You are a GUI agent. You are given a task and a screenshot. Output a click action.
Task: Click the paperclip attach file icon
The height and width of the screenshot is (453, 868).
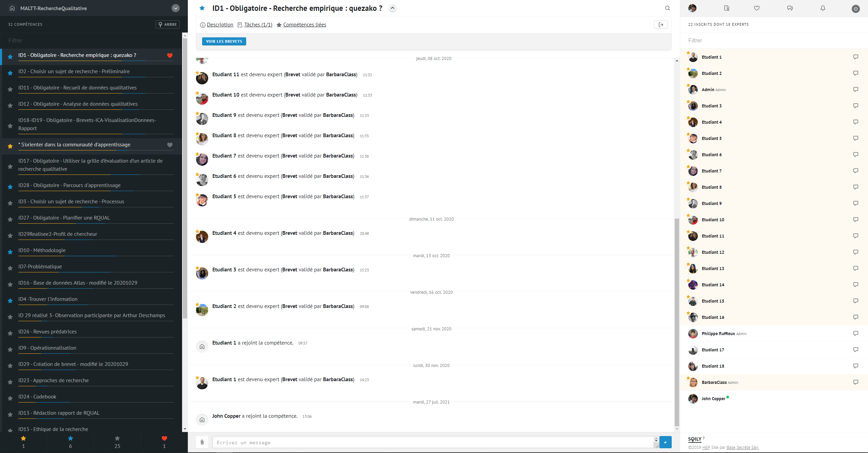tap(202, 442)
